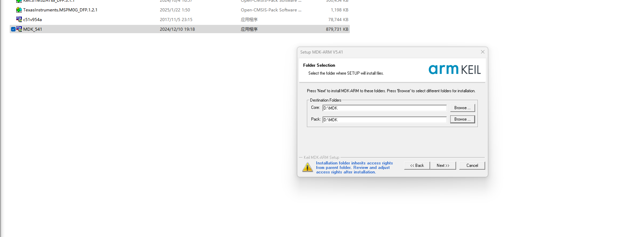
Task: Uncheck the MDK_541 row checkbox
Action: [x=13, y=29]
